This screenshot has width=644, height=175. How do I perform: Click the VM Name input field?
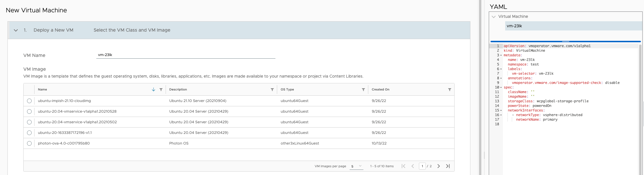tap(186, 55)
